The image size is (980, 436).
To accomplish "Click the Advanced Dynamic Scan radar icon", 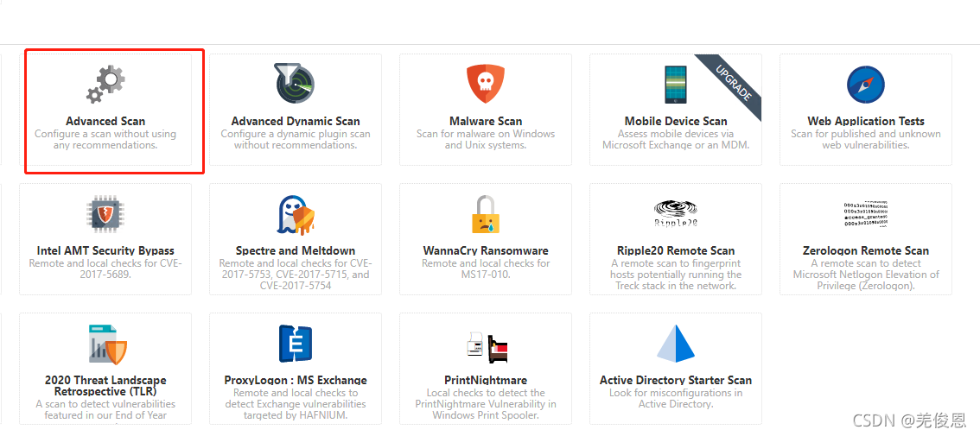I will tap(295, 83).
